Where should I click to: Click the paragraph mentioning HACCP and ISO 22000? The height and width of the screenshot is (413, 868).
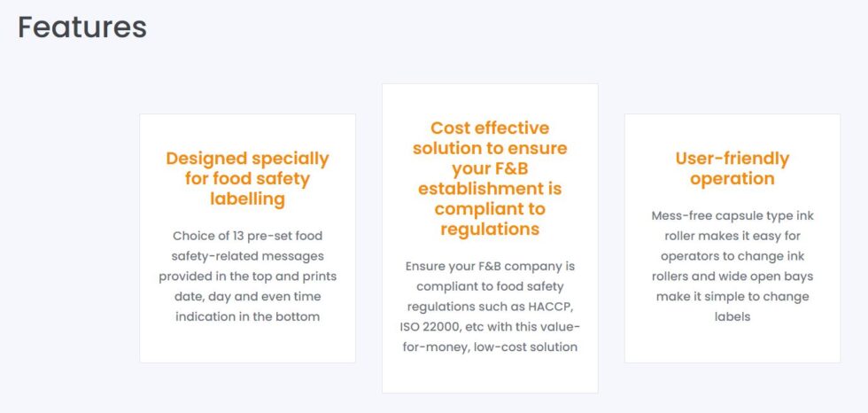coord(490,306)
